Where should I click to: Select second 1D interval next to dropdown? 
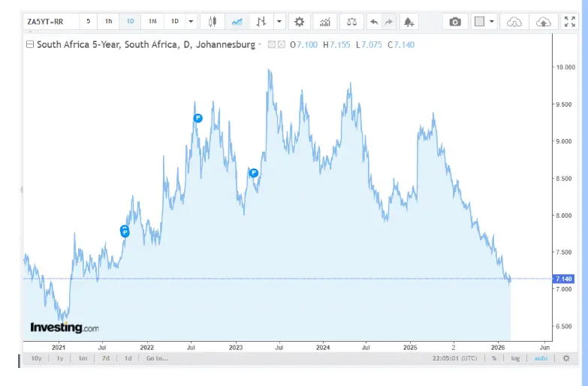click(x=175, y=21)
